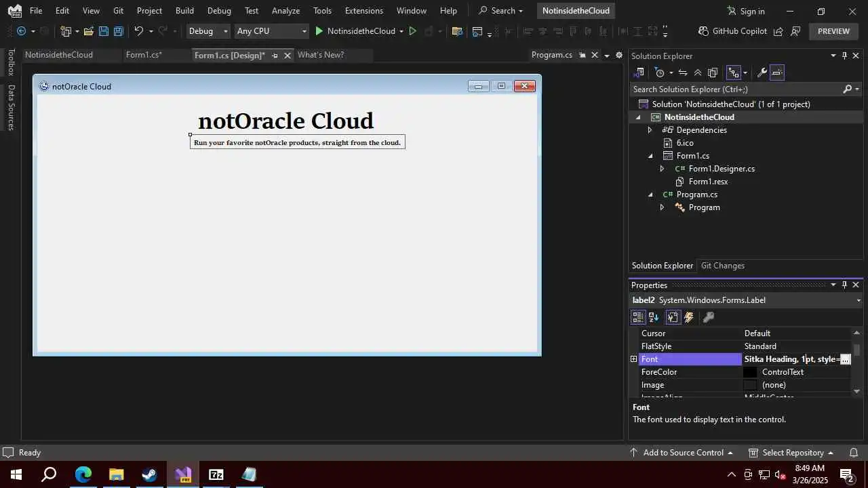Open the vertical Toolbox side tab

click(x=11, y=62)
